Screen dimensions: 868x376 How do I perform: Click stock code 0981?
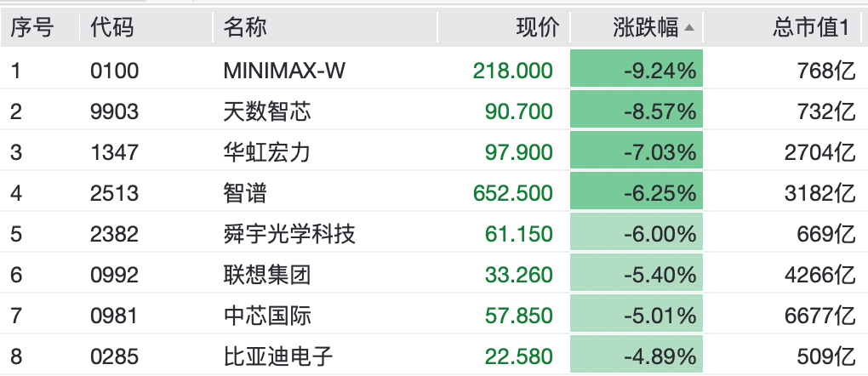point(115,316)
